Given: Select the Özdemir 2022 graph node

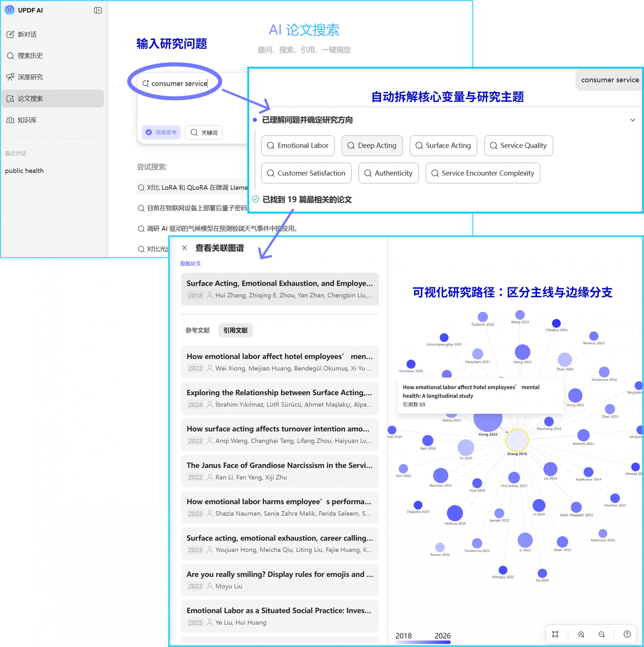Looking at the screenshot, I should coord(482,316).
